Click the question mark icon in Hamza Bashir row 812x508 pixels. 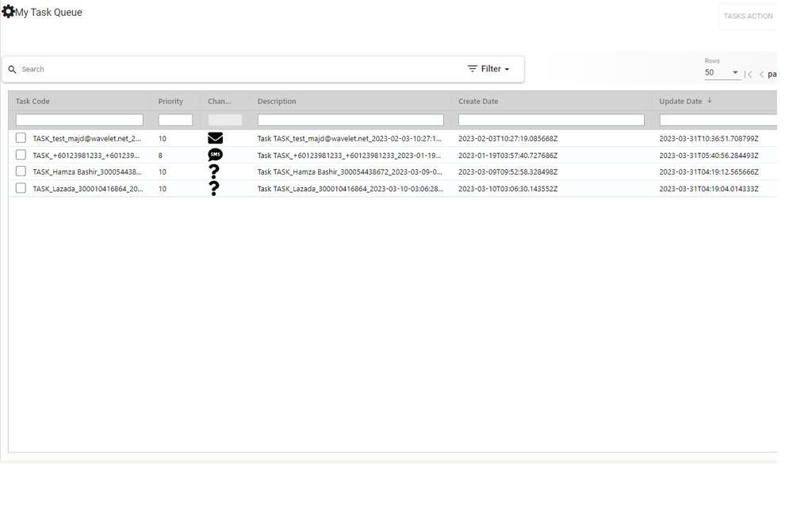[x=214, y=171]
